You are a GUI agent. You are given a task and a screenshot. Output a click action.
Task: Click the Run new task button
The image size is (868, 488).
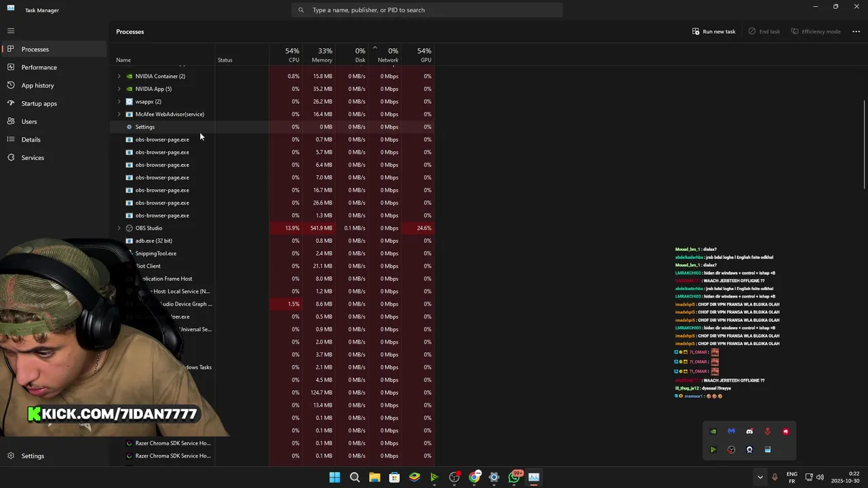[713, 31]
